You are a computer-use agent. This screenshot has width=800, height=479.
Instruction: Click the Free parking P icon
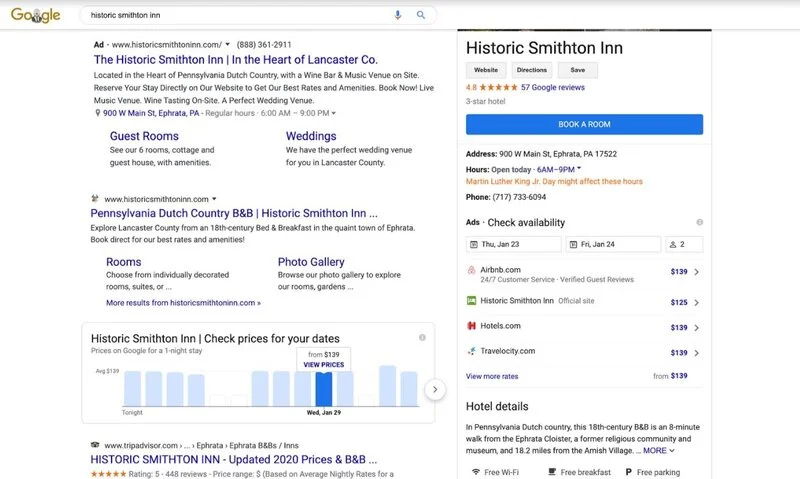click(629, 472)
